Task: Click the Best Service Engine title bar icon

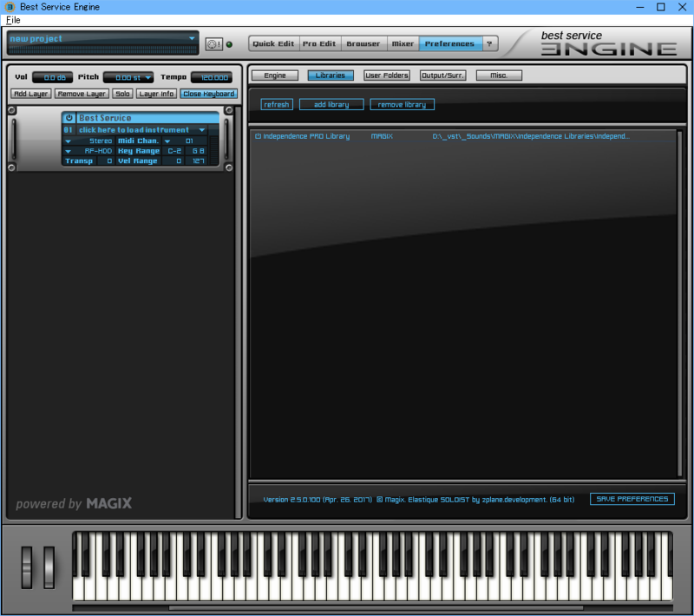Action: (10, 7)
